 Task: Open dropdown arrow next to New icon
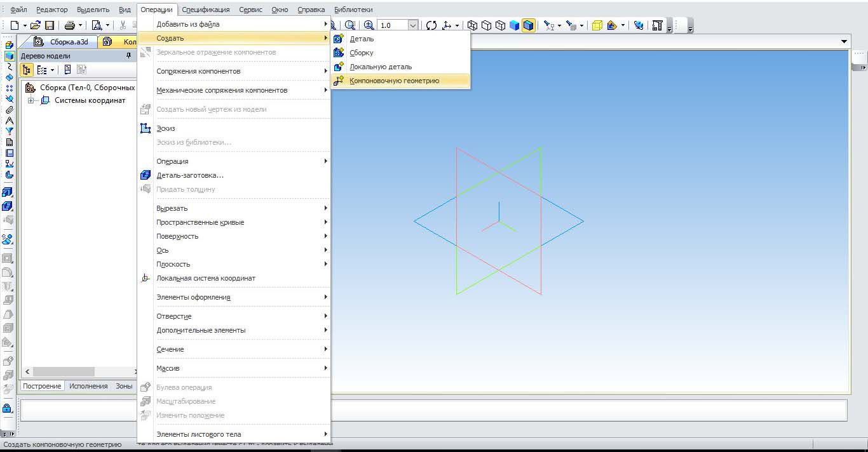tap(25, 25)
